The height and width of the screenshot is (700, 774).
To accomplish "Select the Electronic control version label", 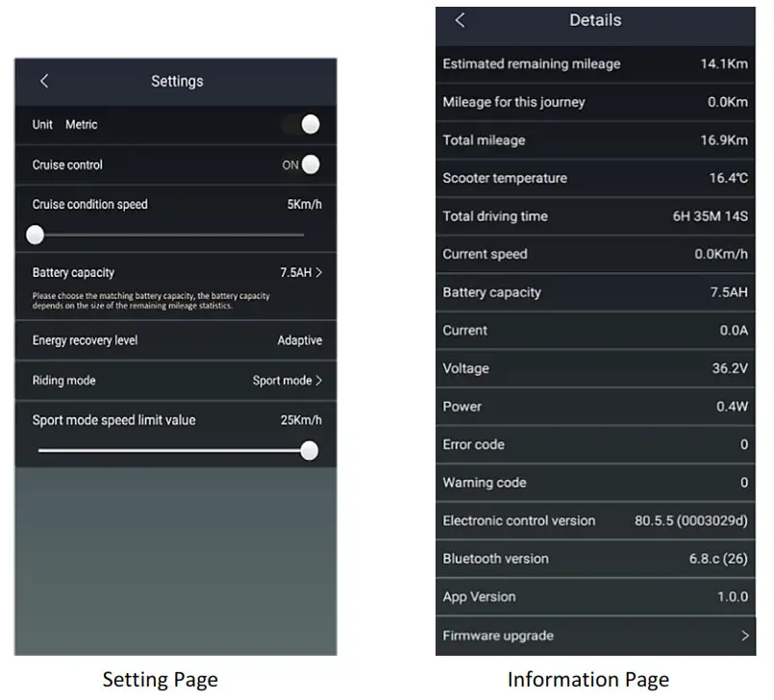I will (x=519, y=520).
